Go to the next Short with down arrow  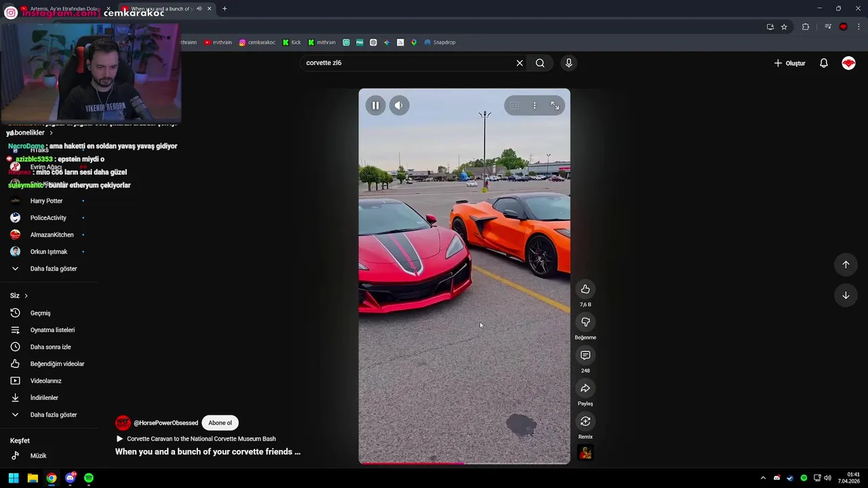[846, 296]
